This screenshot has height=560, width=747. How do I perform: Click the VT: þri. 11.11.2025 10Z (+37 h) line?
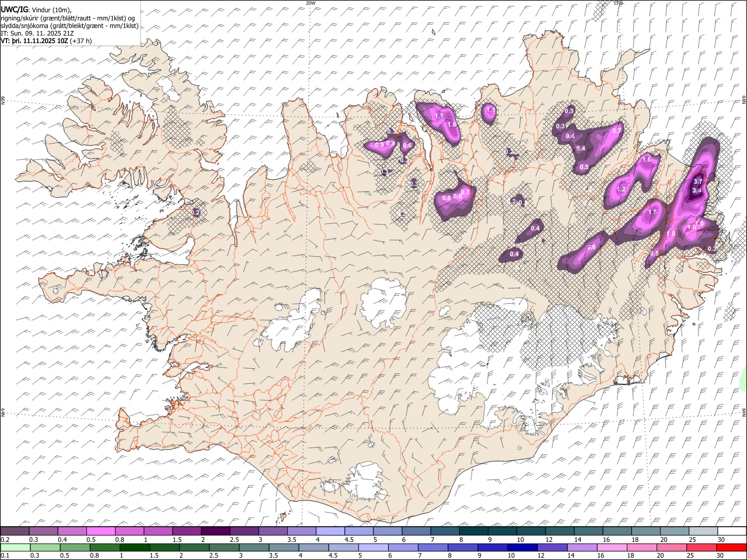tap(47, 41)
